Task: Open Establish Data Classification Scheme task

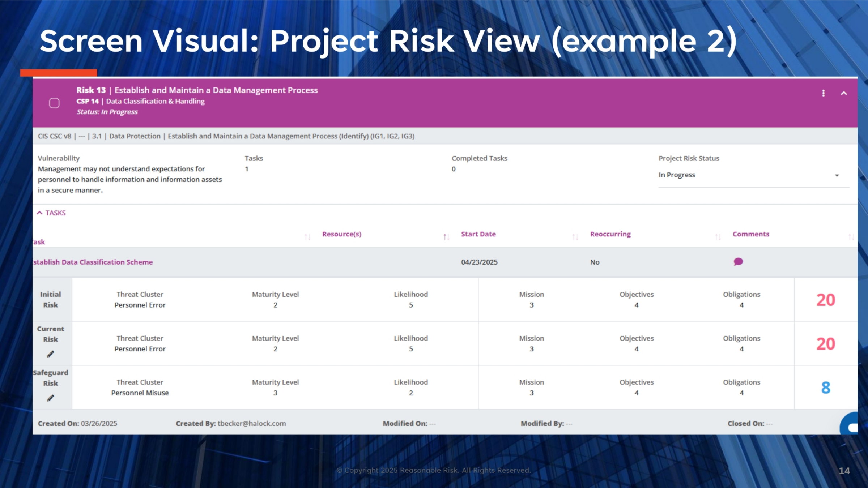Action: click(93, 262)
